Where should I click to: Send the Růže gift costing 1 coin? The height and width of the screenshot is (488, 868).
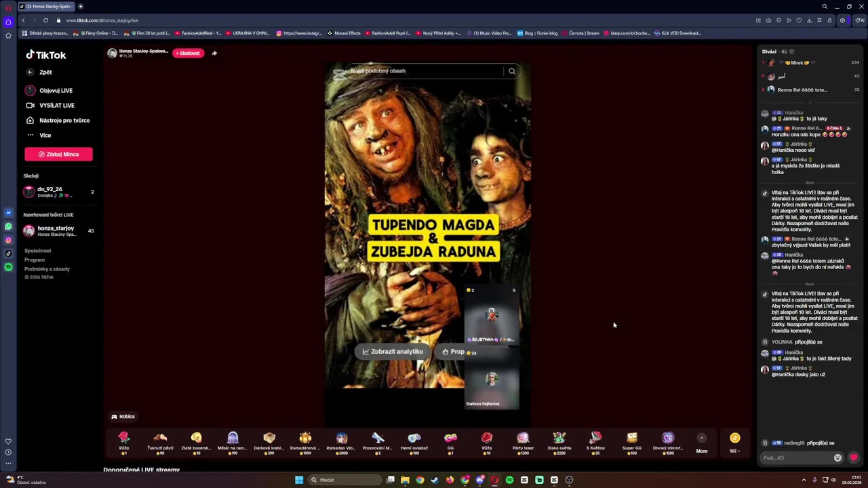pyautogui.click(x=123, y=442)
